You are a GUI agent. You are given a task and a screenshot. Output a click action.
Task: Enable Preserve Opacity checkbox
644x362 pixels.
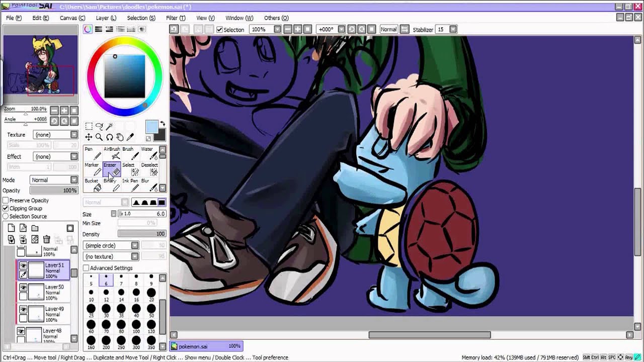[6, 200]
